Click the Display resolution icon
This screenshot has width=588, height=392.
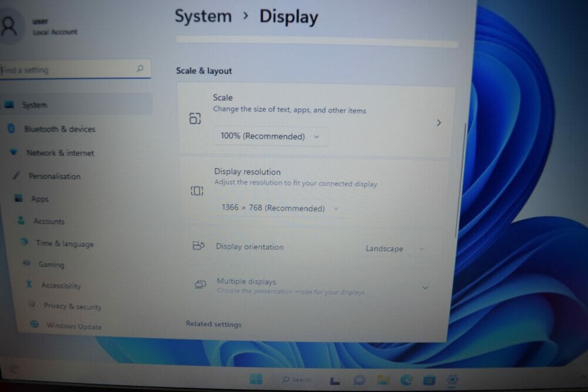[197, 191]
